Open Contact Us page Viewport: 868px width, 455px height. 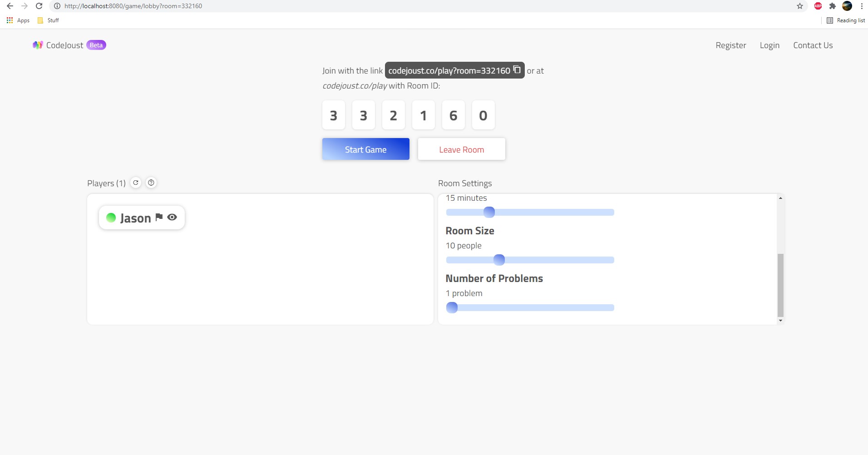click(x=813, y=45)
